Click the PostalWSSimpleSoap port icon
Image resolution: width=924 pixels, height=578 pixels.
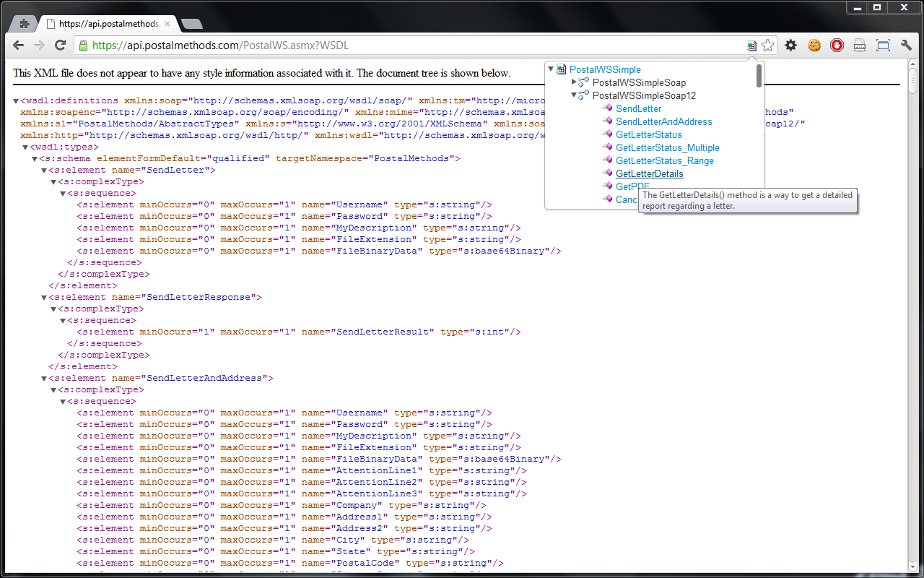[584, 82]
